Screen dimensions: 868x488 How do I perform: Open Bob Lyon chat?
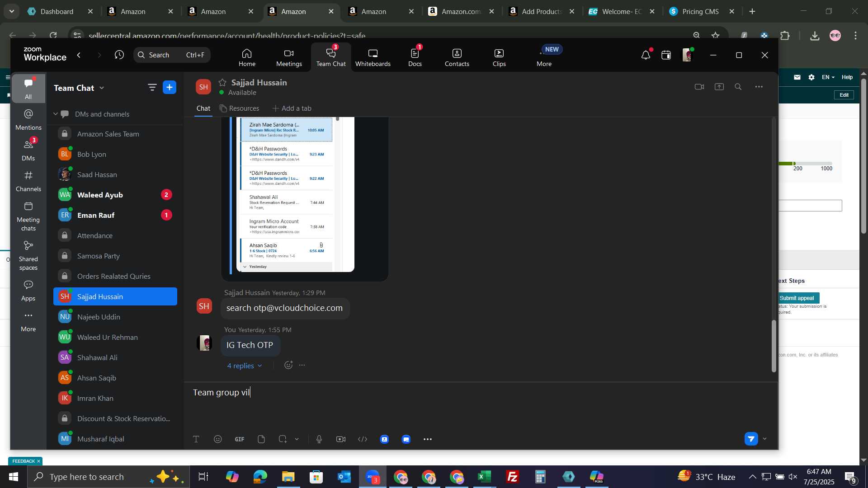click(115, 155)
